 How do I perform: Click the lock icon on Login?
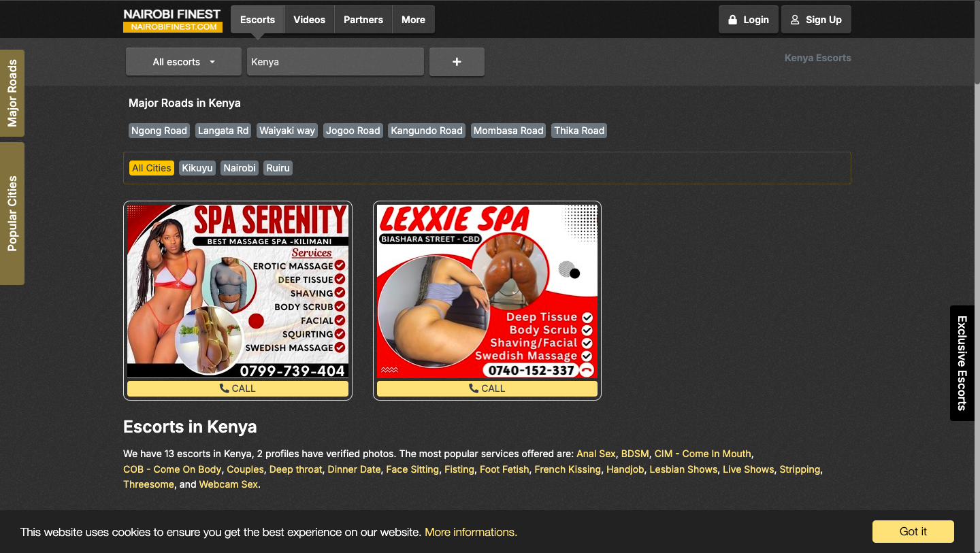point(733,20)
